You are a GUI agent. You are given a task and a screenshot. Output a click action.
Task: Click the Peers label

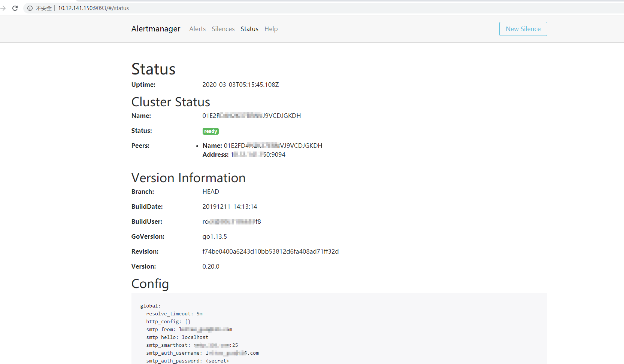140,146
